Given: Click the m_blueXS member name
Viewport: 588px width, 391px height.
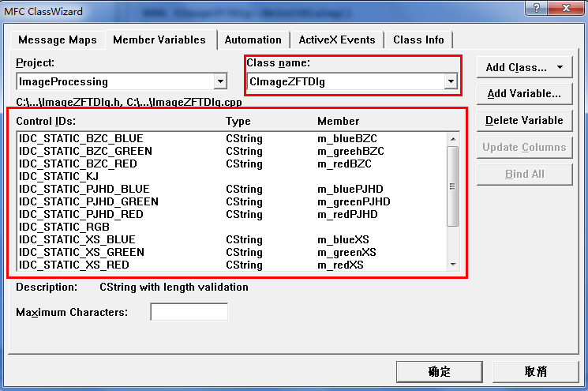Looking at the screenshot, I should 343,240.
